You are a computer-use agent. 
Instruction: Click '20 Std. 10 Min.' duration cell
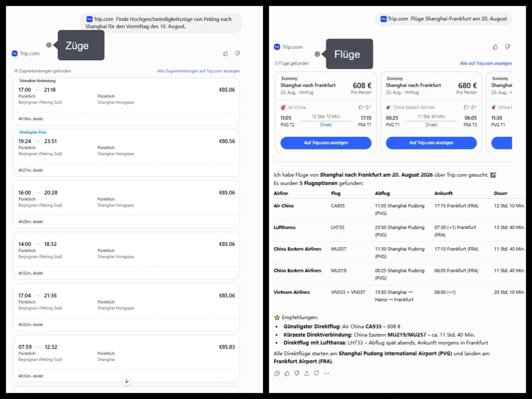509,292
